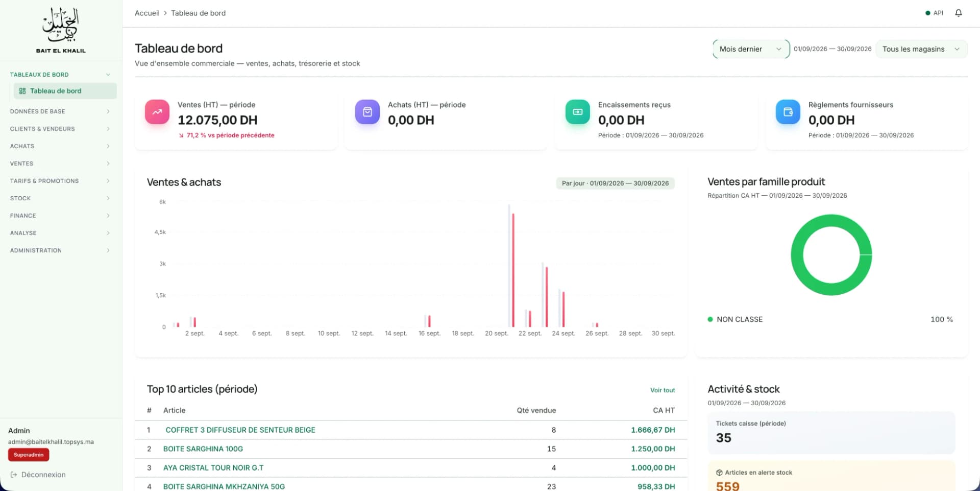Click the 71,2 % vs période précédente text
This screenshot has width=980, height=491.
click(x=230, y=135)
